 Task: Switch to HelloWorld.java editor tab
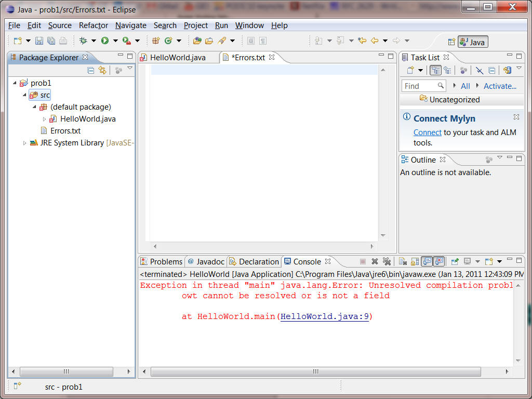pyautogui.click(x=178, y=58)
